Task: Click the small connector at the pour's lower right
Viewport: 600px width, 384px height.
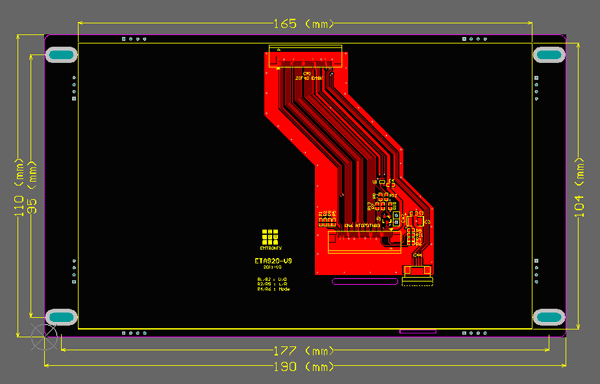Action: click(417, 275)
